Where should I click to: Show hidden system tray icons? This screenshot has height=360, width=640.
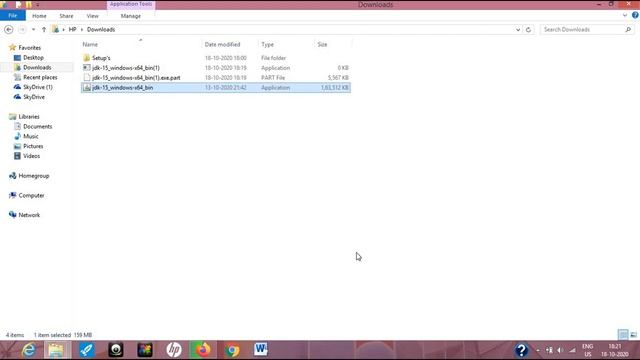tap(538, 350)
